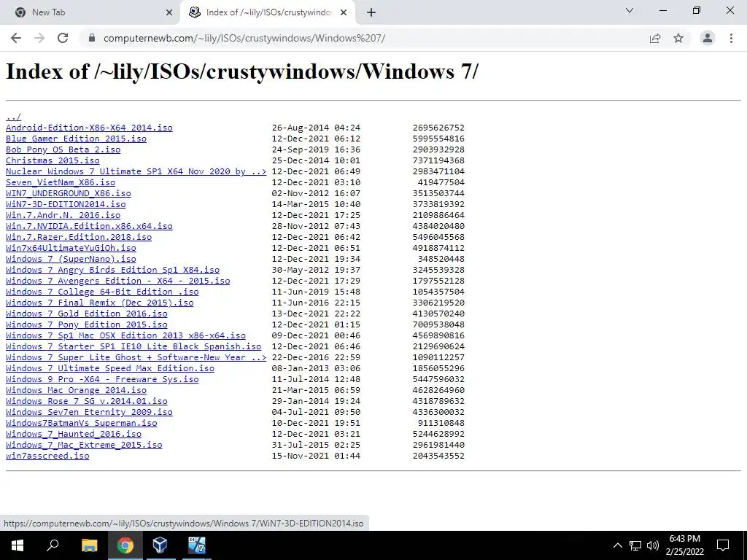Open a new tab with the plus button
The height and width of the screenshot is (560, 747).
(371, 13)
